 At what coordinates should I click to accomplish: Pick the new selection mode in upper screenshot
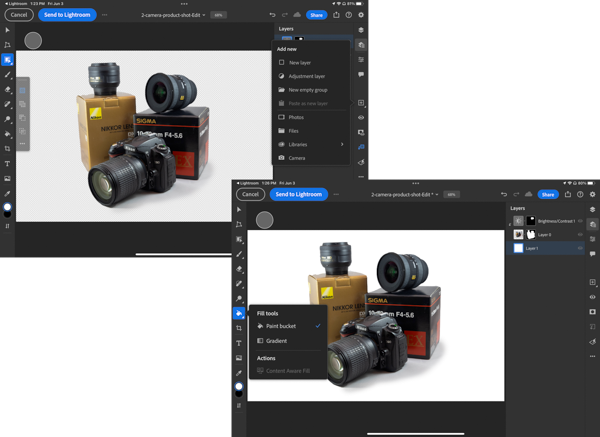[23, 90]
